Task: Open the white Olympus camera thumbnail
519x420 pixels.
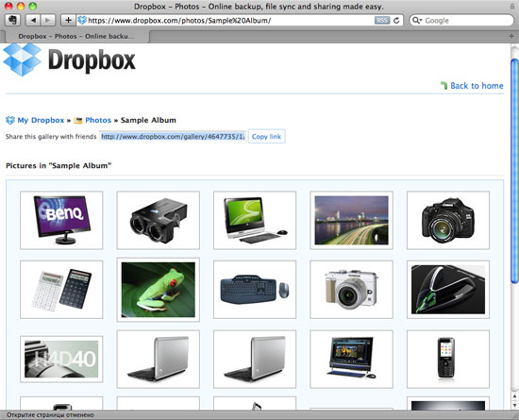Action: (352, 290)
